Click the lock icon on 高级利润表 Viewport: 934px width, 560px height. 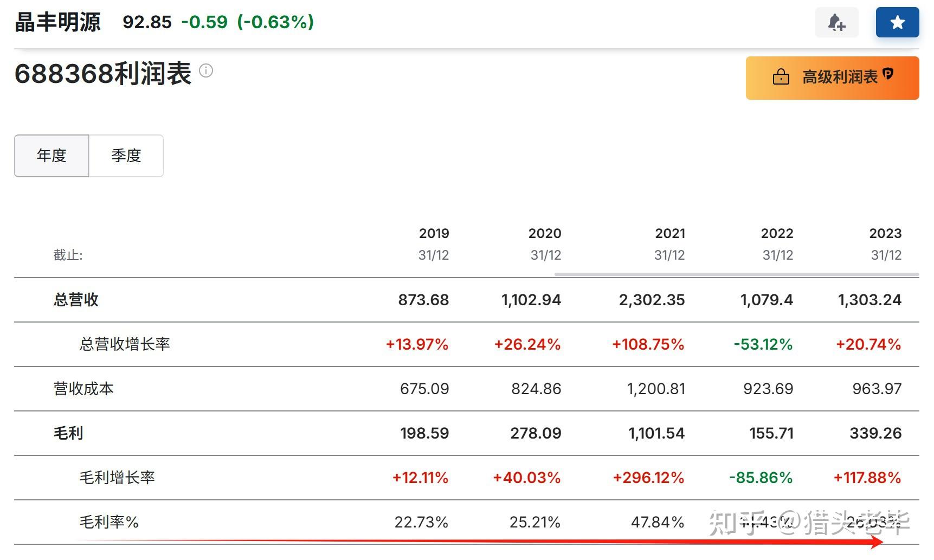(781, 77)
